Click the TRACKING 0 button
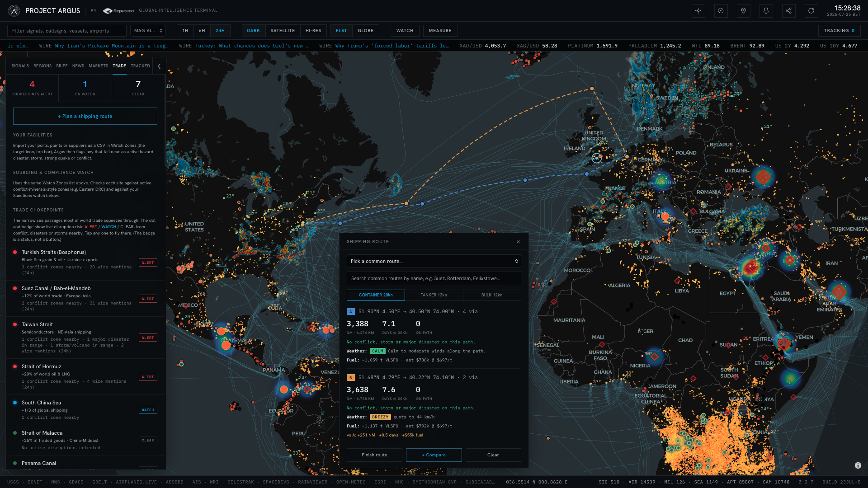This screenshot has width=868, height=488. click(839, 31)
